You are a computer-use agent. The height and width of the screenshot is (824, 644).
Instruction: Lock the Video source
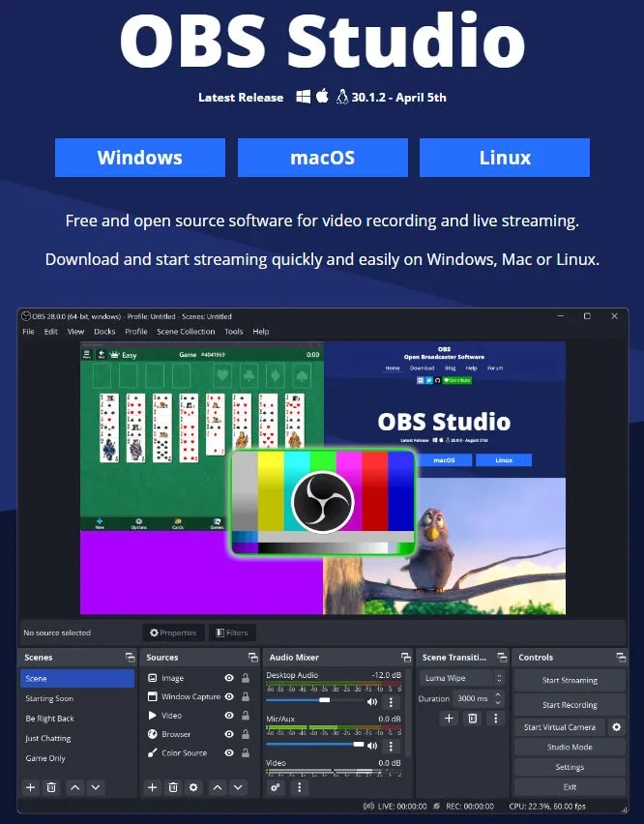(x=246, y=716)
